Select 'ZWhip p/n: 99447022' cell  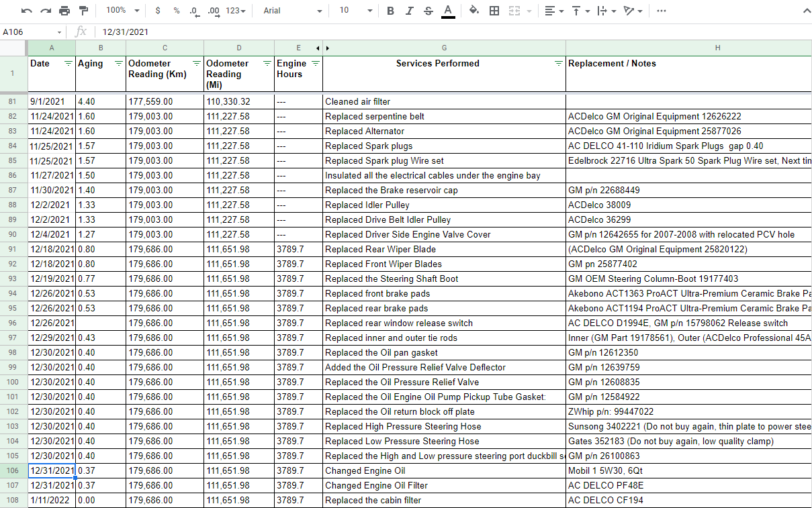pyautogui.click(x=689, y=411)
